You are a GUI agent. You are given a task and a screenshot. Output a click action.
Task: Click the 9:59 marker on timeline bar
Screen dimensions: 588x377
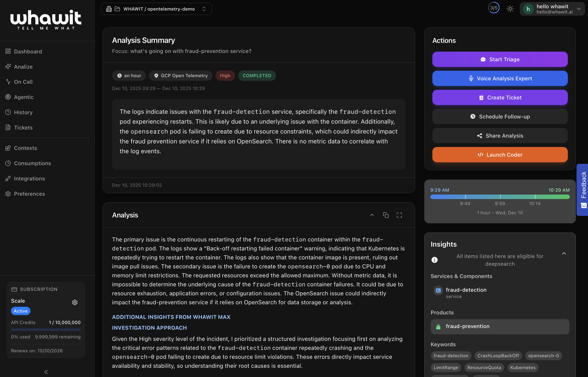point(500,197)
